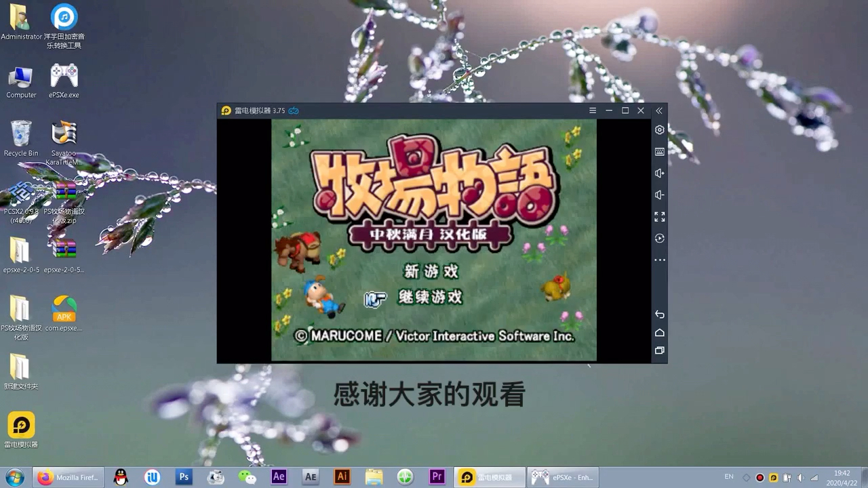Click the gamepad icon beside version 3.75
868x488 pixels.
[x=294, y=110]
